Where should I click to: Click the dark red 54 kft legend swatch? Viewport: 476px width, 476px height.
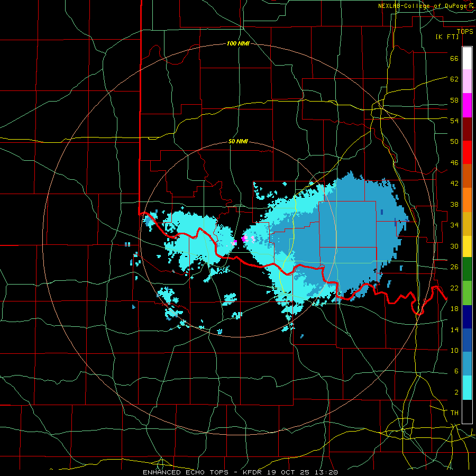pos(467,129)
